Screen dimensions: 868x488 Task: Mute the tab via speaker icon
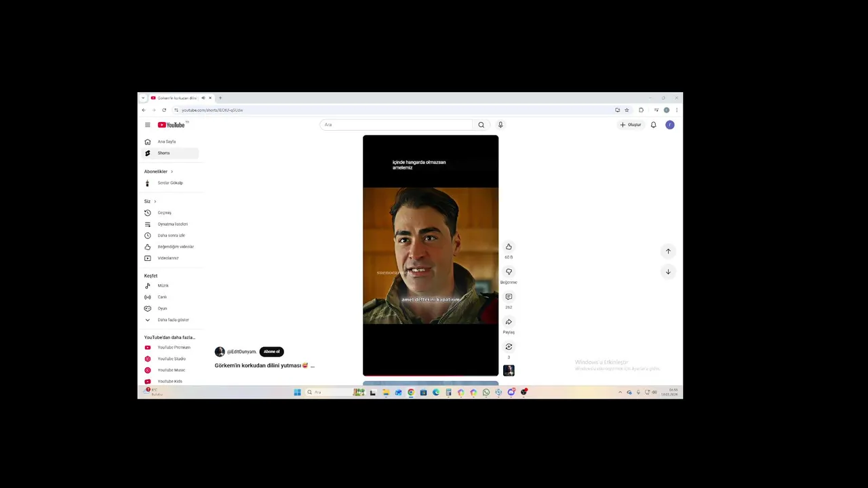(x=203, y=98)
